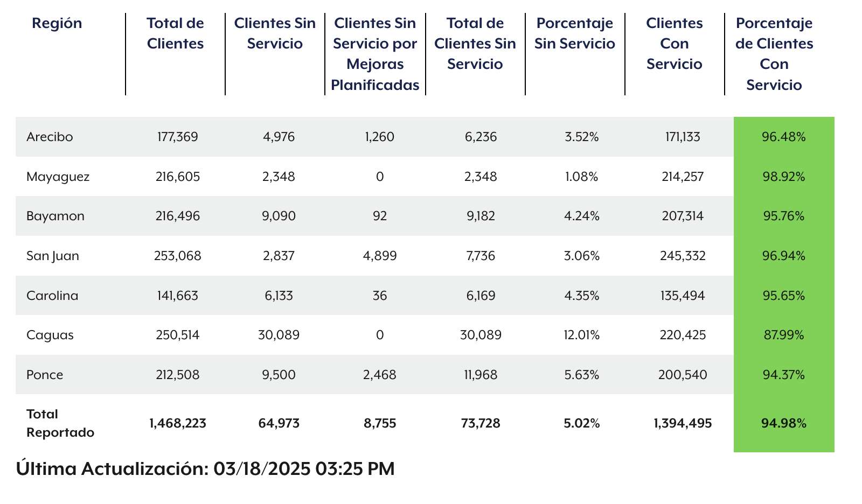
Task: Select the Arecibo region row label
Action: [50, 137]
